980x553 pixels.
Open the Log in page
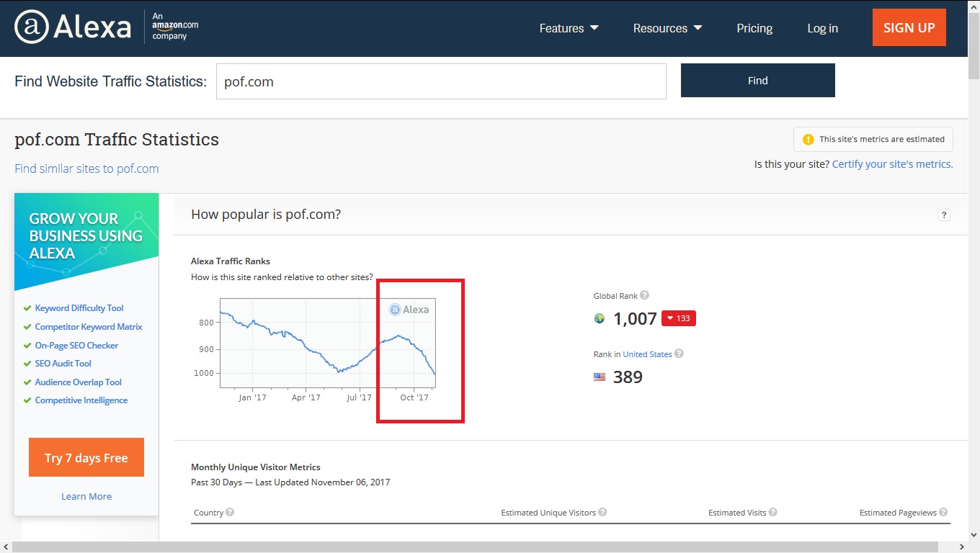(x=822, y=28)
